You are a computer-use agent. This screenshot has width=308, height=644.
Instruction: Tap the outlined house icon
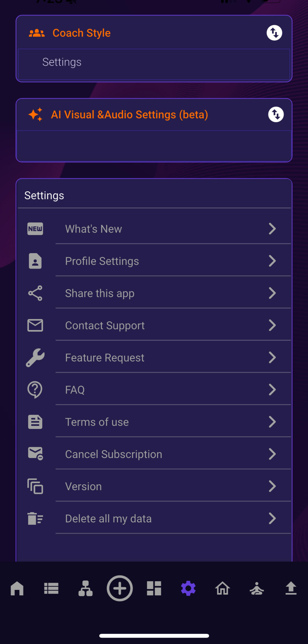coord(223,589)
